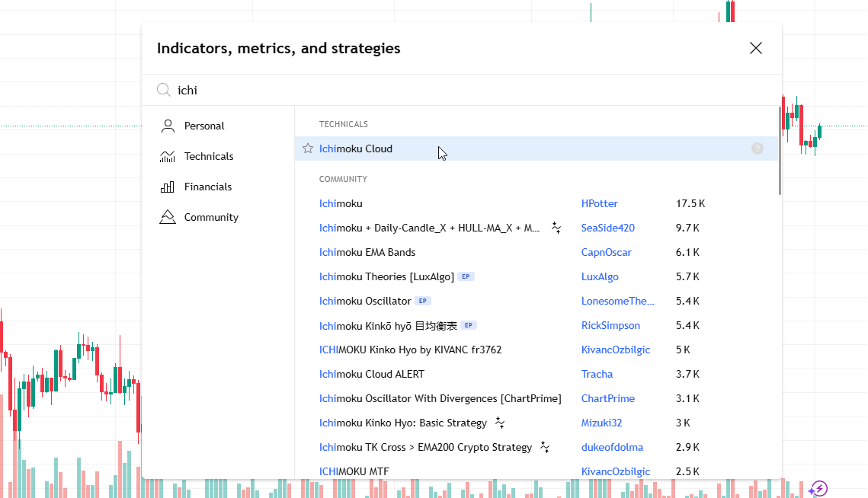Click the strategy icon beside Ichimoku Kinko Hyo: Basic Strategy

coord(500,423)
